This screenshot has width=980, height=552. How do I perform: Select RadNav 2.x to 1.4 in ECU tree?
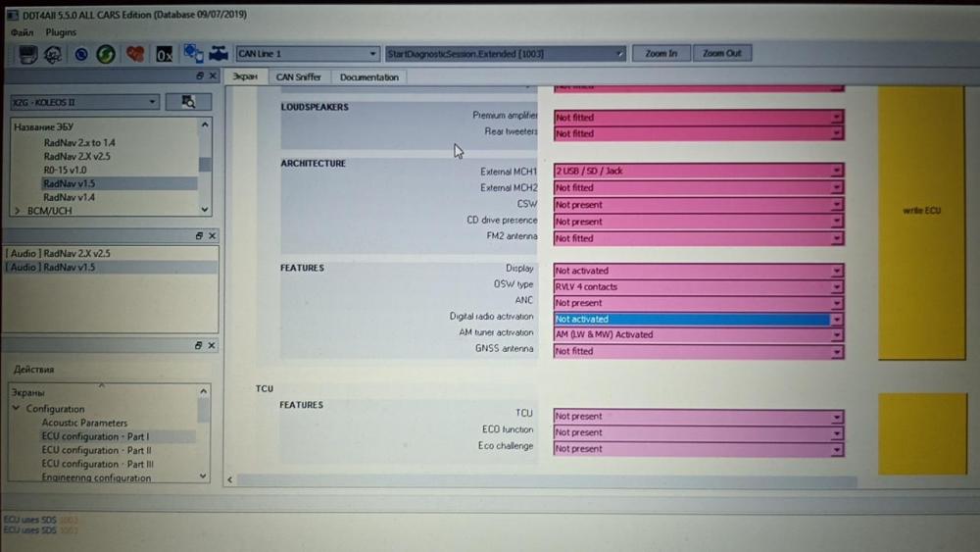pos(79,142)
